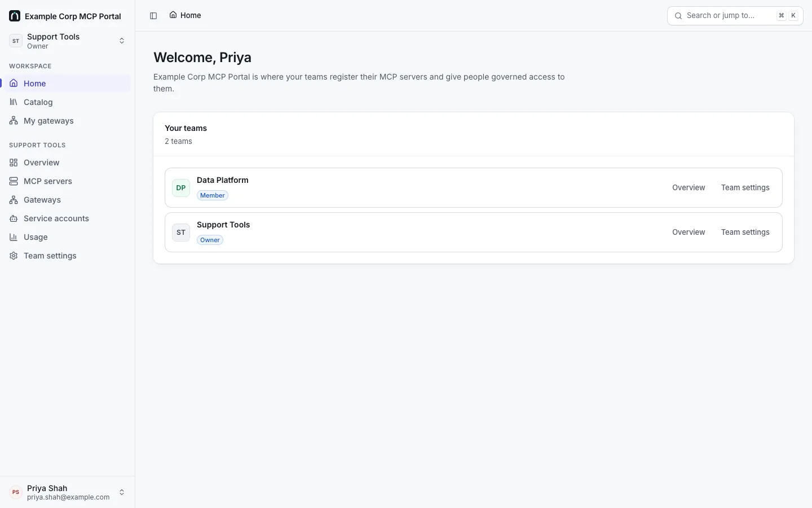Open Usage page
Viewport: 812px width, 508px height.
[x=67, y=237]
